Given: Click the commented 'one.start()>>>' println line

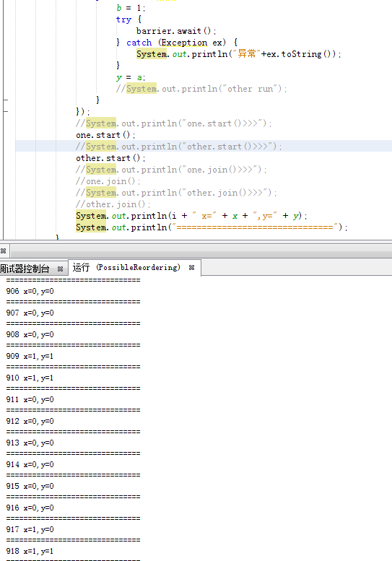Looking at the screenshot, I should (174, 123).
